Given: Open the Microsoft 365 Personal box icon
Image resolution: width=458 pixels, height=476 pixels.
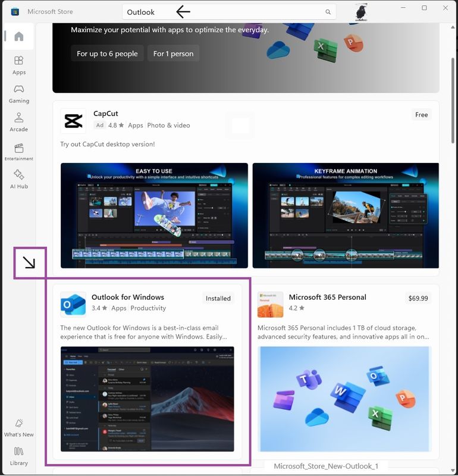Looking at the screenshot, I should click(x=270, y=305).
